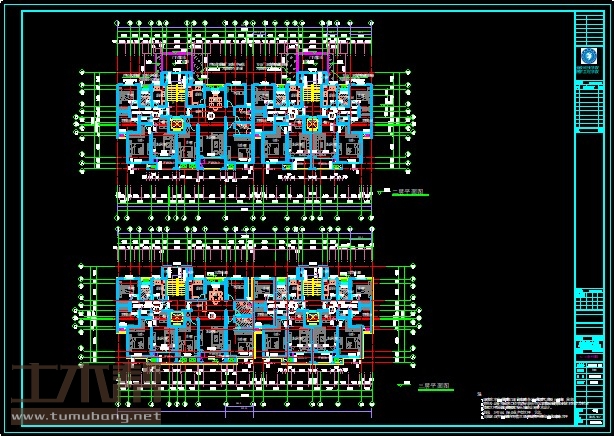Click the notes text block at bottom right
Viewport: 614px width, 436px height.
525,408
